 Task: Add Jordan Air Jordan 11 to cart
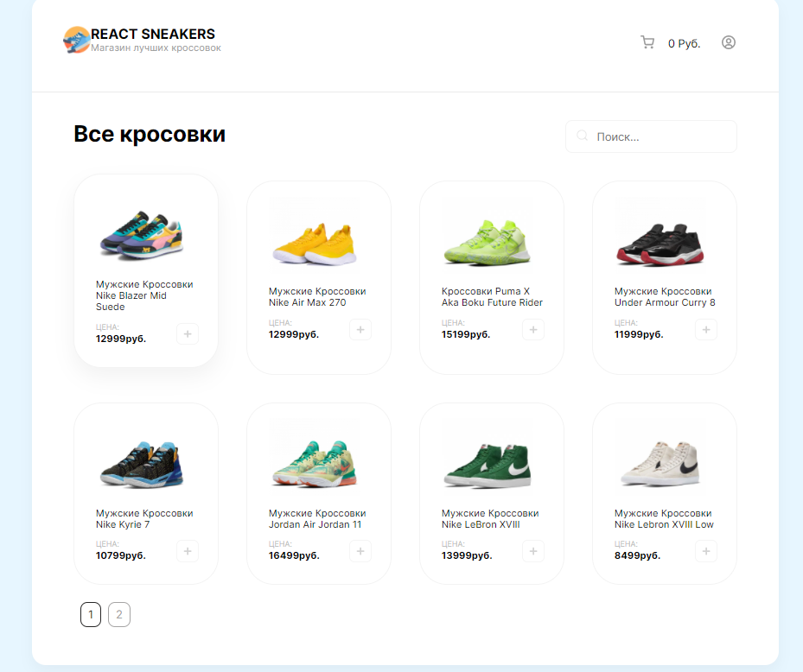[360, 551]
